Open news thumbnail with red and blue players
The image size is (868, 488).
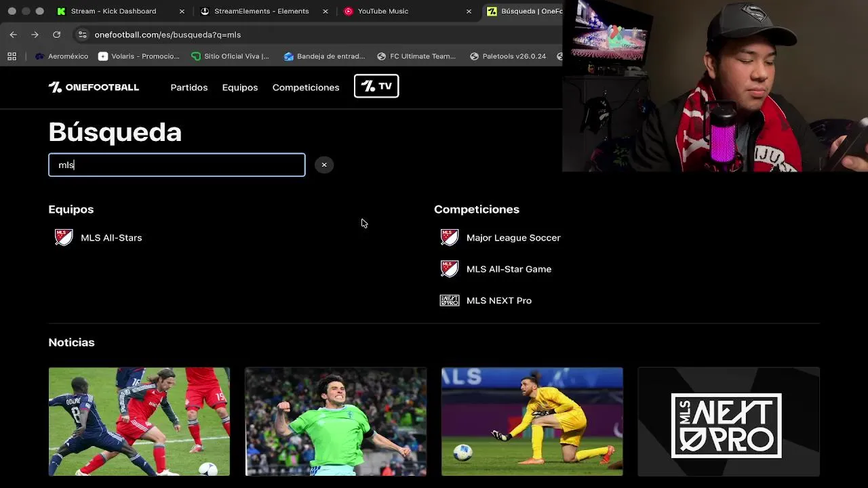pyautogui.click(x=139, y=422)
